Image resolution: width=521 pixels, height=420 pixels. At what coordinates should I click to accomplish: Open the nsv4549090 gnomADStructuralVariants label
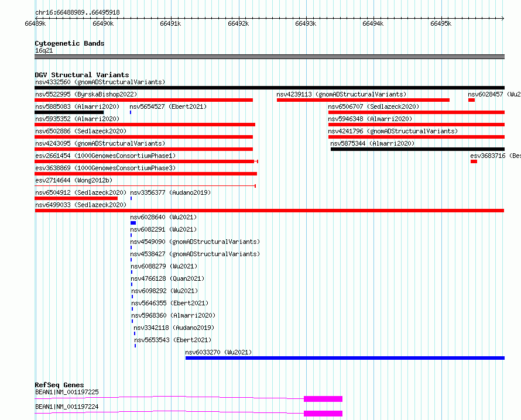tap(195, 242)
